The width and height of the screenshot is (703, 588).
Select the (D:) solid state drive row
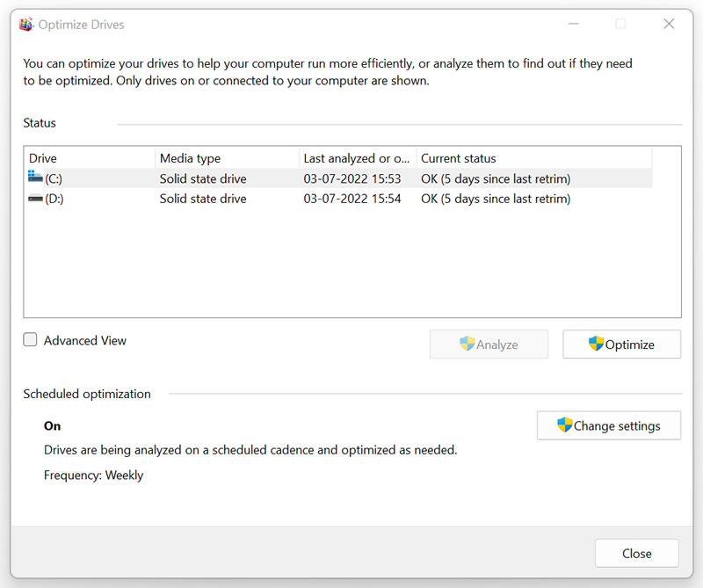pyautogui.click(x=338, y=199)
